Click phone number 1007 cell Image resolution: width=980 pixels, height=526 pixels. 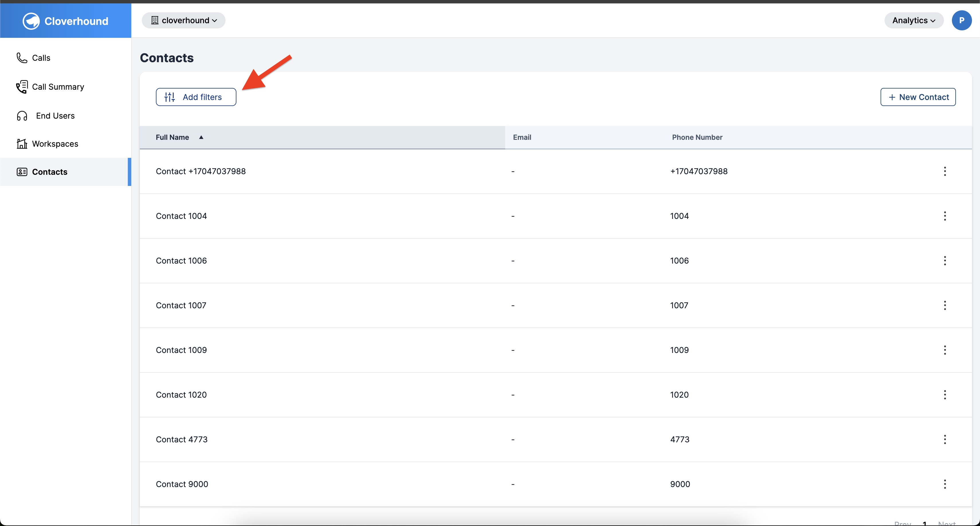[x=679, y=305]
